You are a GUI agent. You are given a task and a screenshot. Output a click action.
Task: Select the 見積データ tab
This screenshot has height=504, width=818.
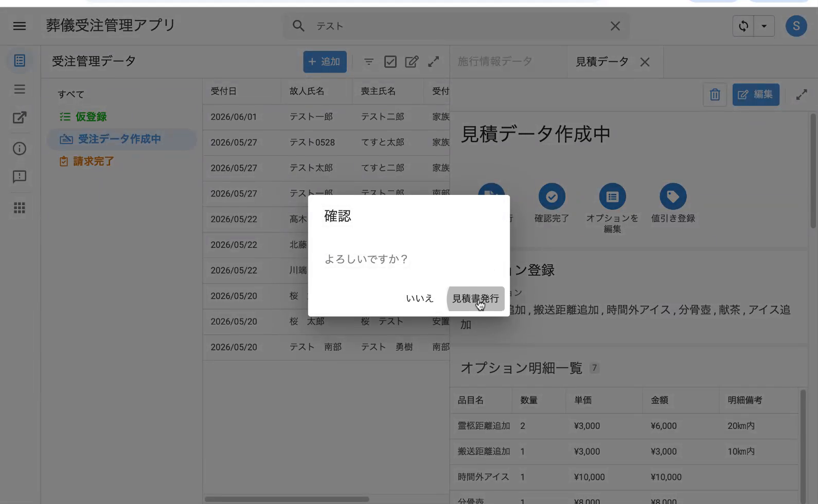click(x=601, y=62)
